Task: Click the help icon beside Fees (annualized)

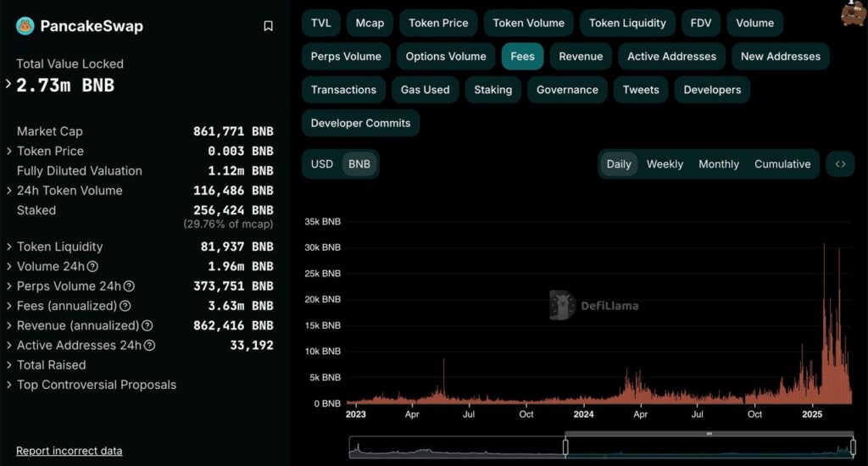Action: tap(125, 306)
